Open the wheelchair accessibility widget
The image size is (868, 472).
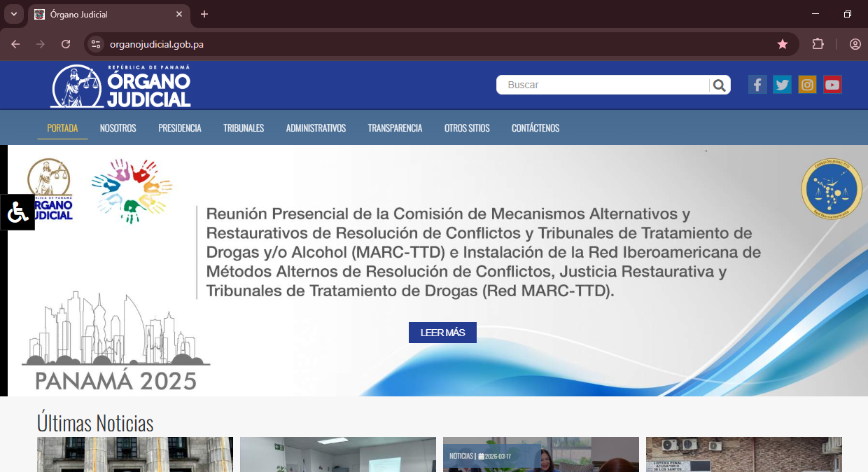click(17, 212)
